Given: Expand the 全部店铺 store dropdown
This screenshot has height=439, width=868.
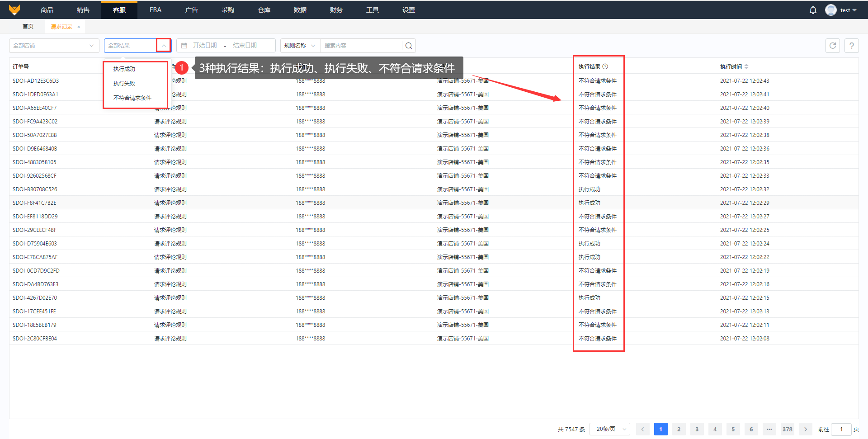Looking at the screenshot, I should pyautogui.click(x=54, y=46).
